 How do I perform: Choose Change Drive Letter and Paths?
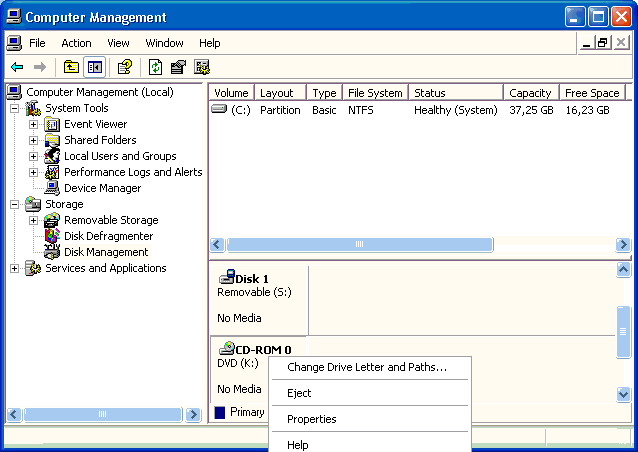(369, 367)
